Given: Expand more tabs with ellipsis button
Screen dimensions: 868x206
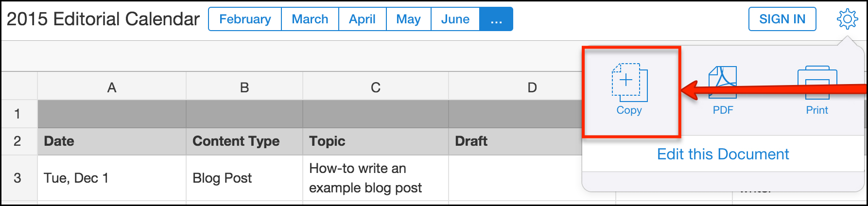Looking at the screenshot, I should click(496, 19).
